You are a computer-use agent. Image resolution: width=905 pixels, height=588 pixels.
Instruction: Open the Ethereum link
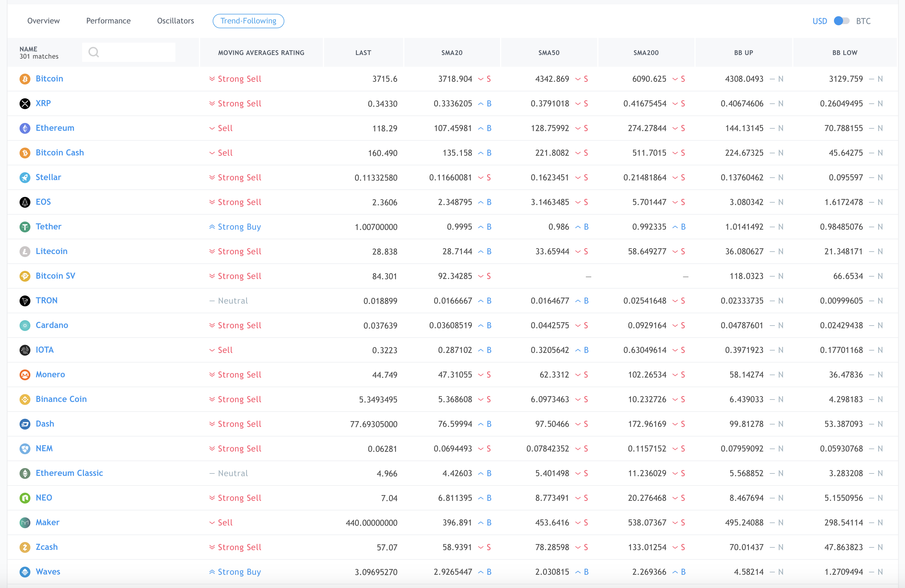55,128
